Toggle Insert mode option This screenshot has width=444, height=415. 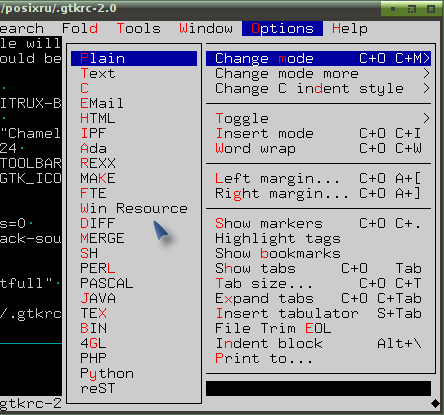318,133
